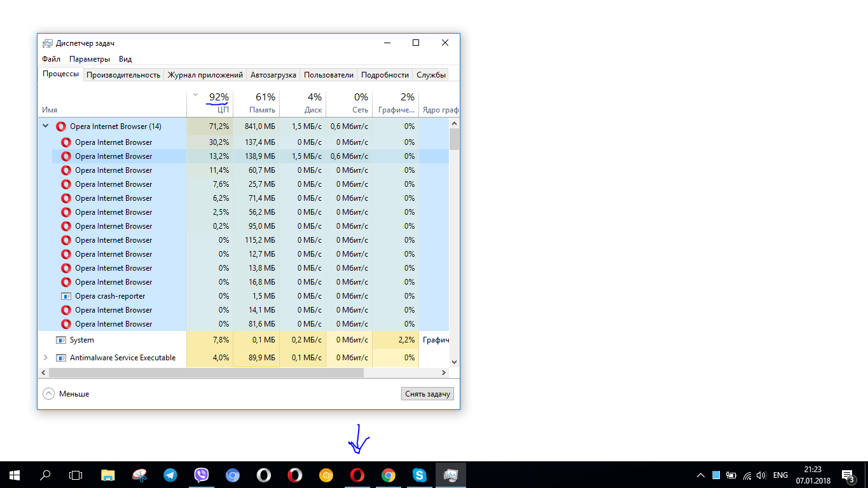Open File Explorer folder icon on taskbar

click(x=108, y=475)
